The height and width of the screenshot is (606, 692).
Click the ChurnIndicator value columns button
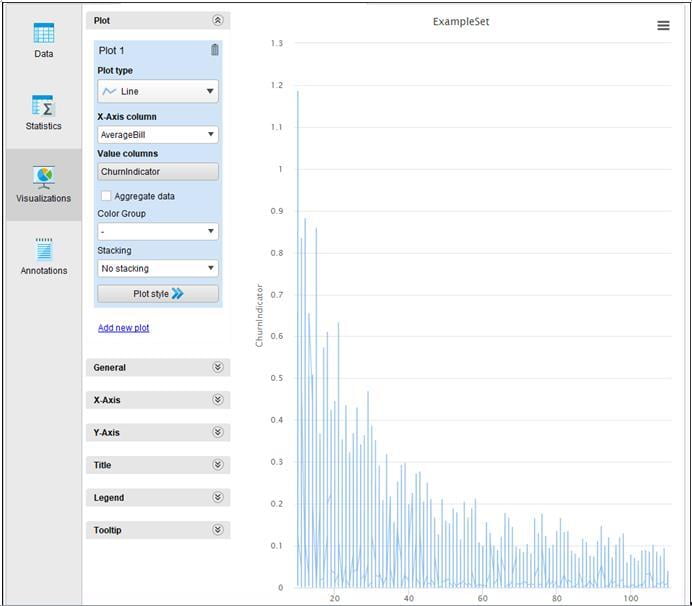158,172
